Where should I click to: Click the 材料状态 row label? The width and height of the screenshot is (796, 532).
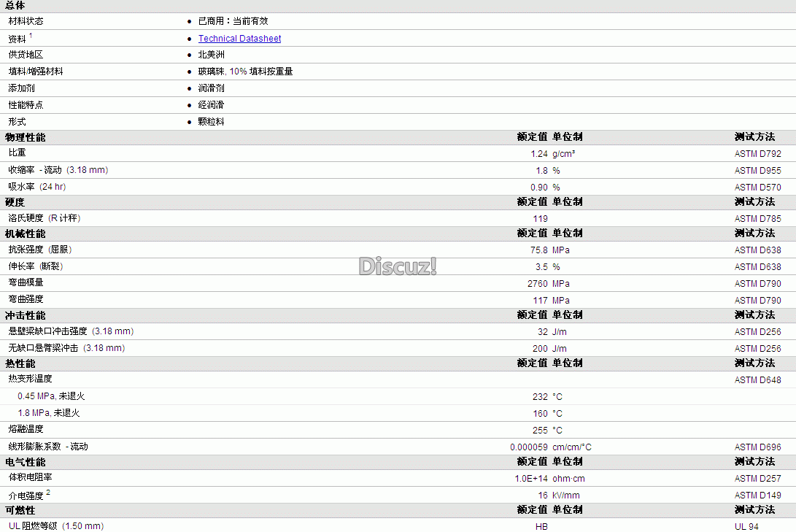[x=26, y=21]
